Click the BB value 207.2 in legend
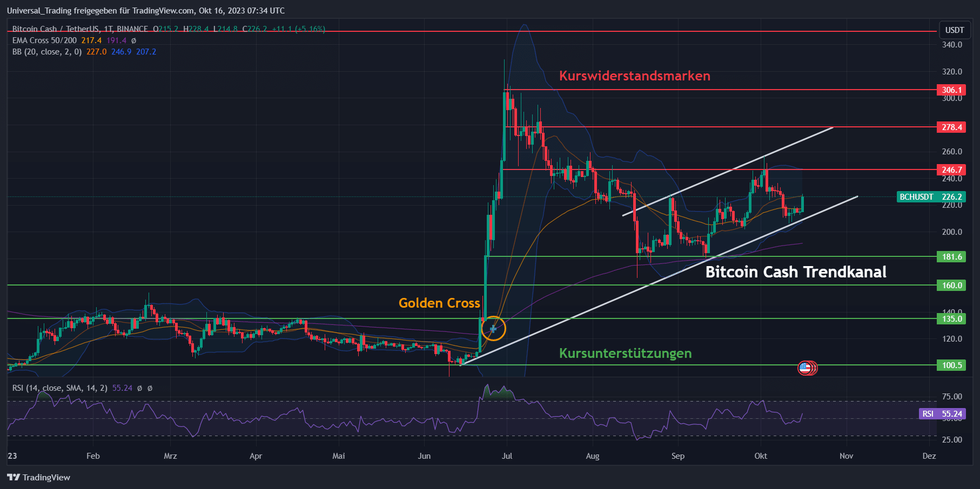 [x=146, y=52]
